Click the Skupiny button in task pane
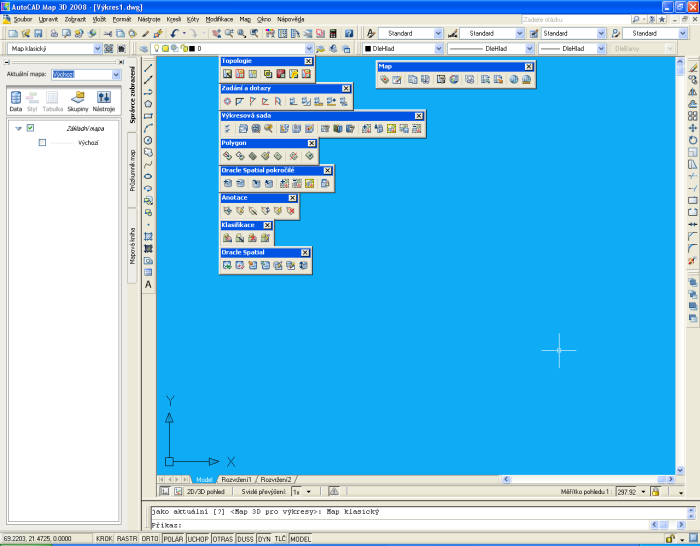This screenshot has height=546, width=700. [78, 101]
